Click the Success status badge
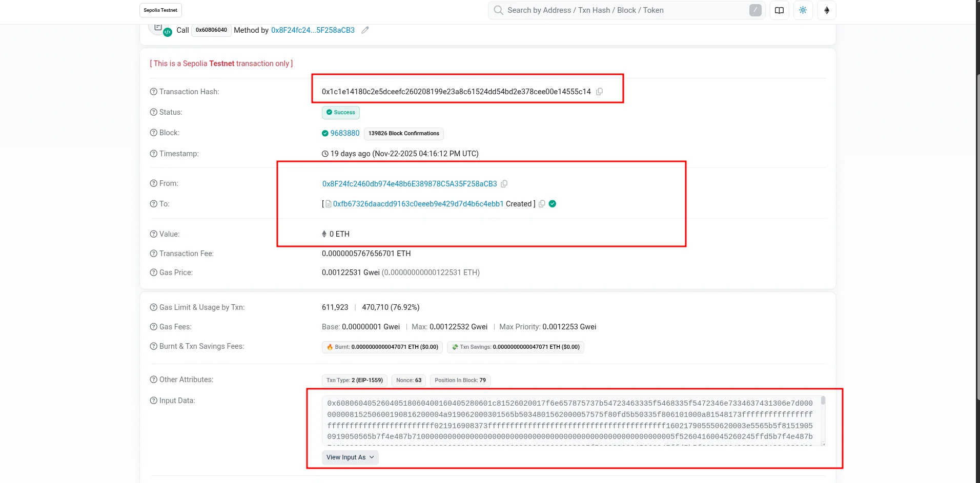The width and height of the screenshot is (980, 483). (x=340, y=112)
